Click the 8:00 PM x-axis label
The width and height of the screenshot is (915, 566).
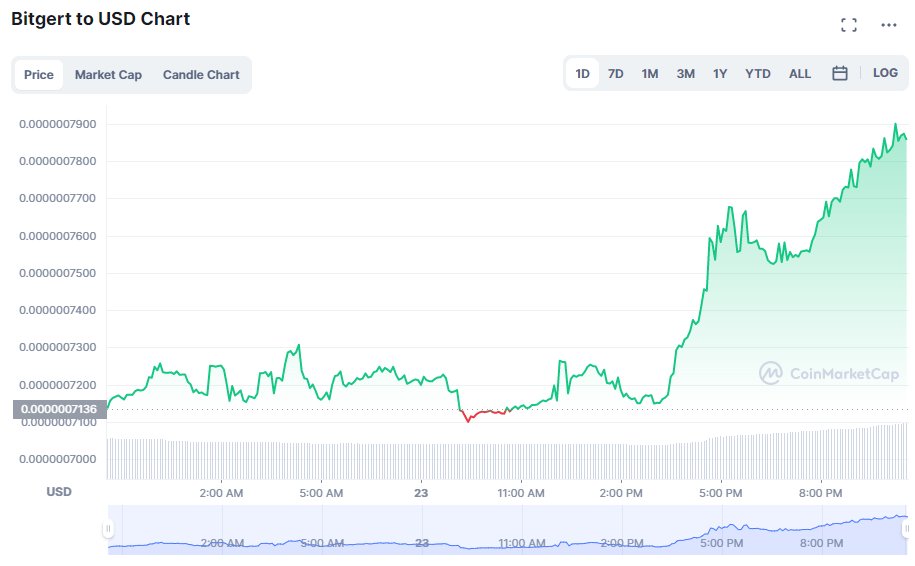[x=820, y=493]
